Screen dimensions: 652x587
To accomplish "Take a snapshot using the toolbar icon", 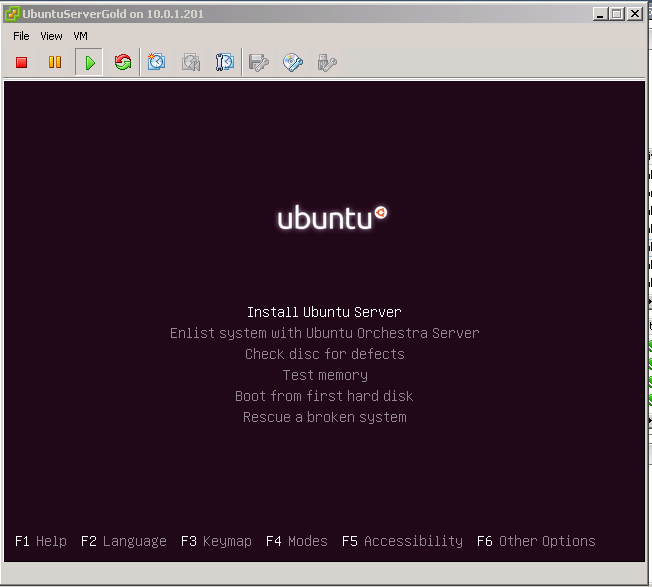I will click(157, 63).
